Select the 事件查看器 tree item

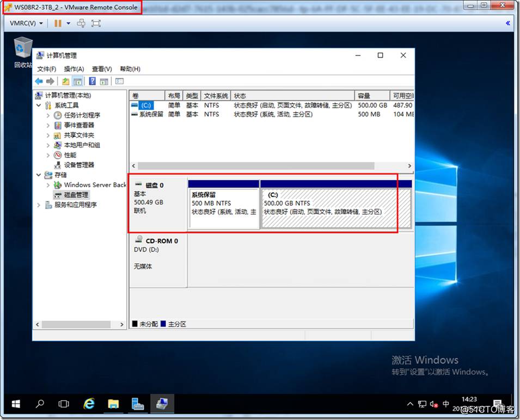pos(79,125)
